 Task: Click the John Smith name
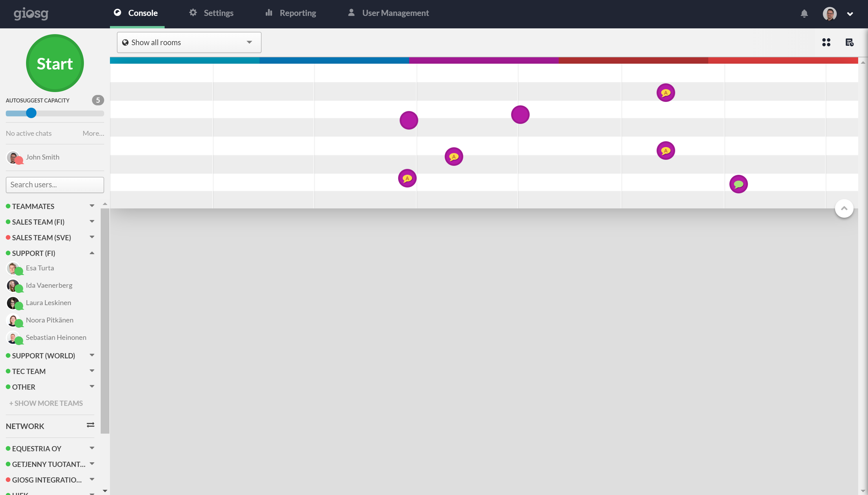point(43,157)
